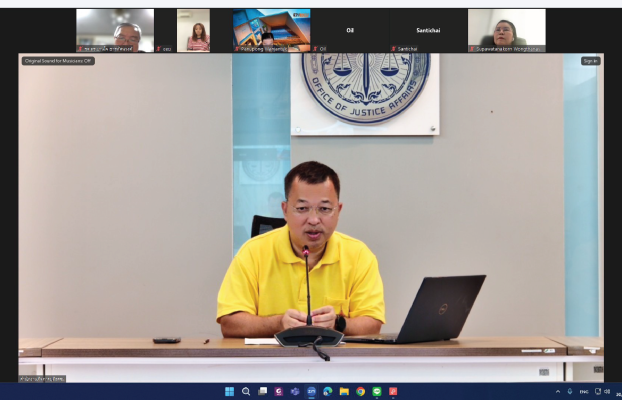Viewport: 622px width, 400px height.
Task: Click the Sign in button
Action: [590, 61]
